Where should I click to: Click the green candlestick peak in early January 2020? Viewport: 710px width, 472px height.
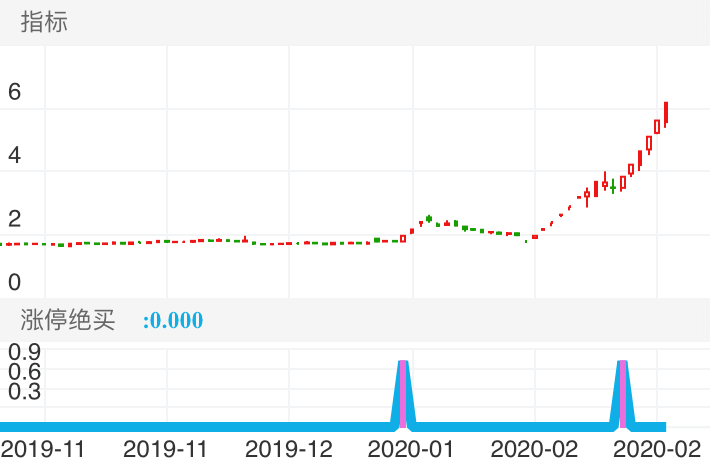pos(429,218)
